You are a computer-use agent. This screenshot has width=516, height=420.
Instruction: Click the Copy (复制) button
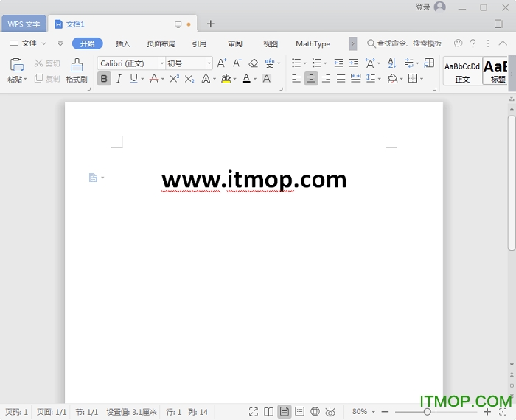click(47, 79)
